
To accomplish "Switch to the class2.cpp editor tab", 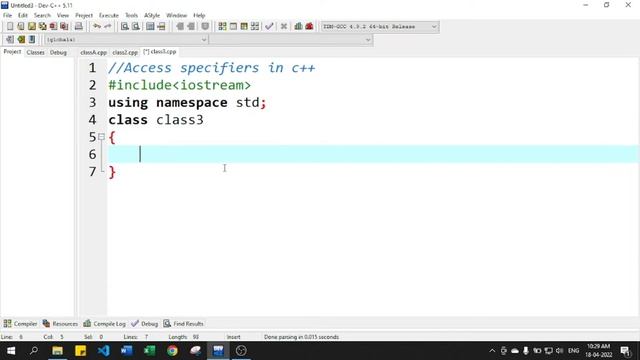I will (x=125, y=52).
